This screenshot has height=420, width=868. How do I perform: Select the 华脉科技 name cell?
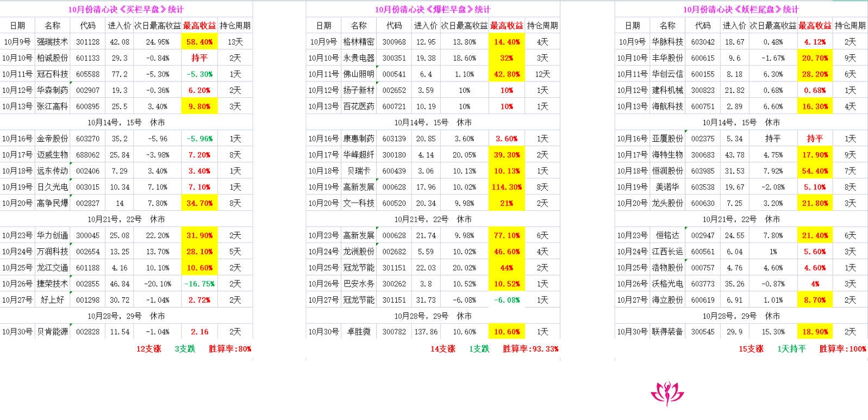[x=667, y=42]
